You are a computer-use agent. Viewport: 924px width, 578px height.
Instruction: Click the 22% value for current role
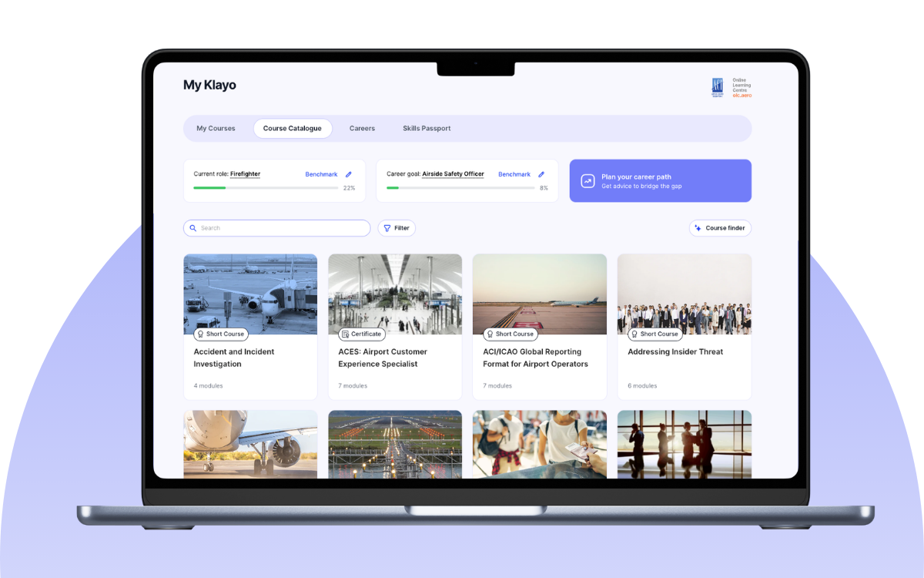pos(349,188)
